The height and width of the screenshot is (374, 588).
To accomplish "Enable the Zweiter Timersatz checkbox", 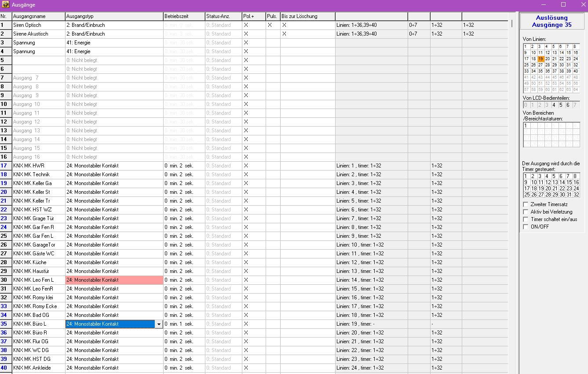I will tap(526, 204).
